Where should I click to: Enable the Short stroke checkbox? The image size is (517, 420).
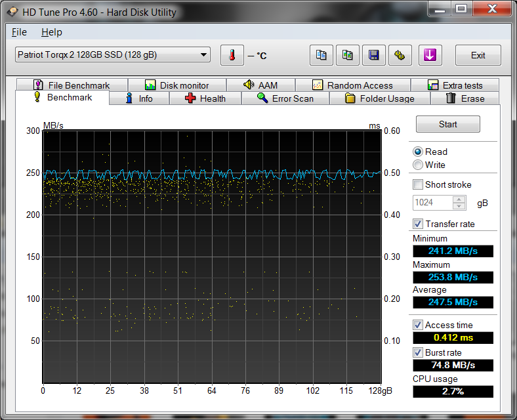click(x=418, y=184)
